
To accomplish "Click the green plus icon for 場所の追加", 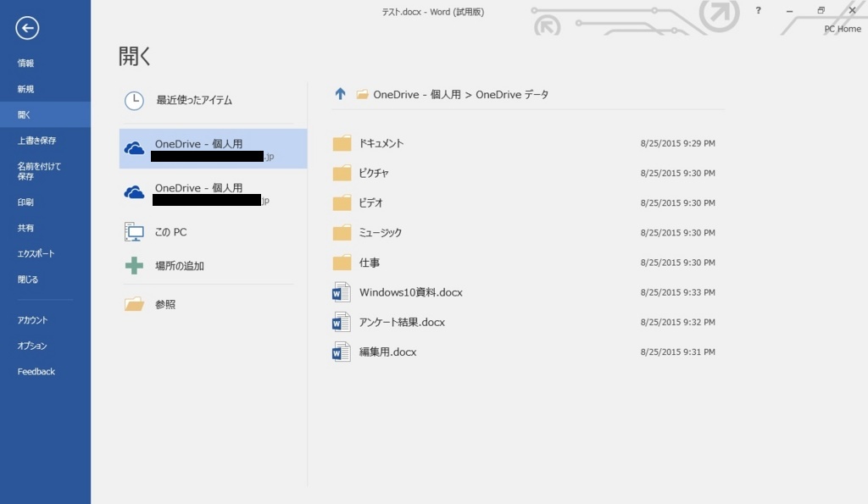I will pyautogui.click(x=134, y=266).
